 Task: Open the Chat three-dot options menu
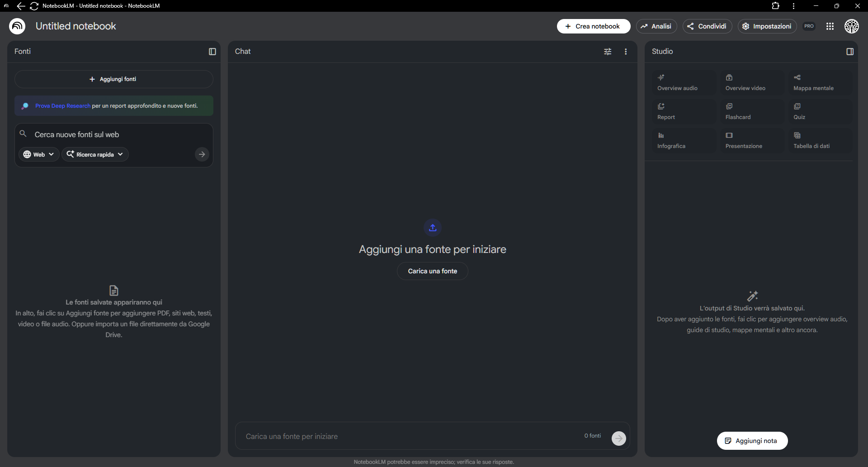tap(626, 52)
